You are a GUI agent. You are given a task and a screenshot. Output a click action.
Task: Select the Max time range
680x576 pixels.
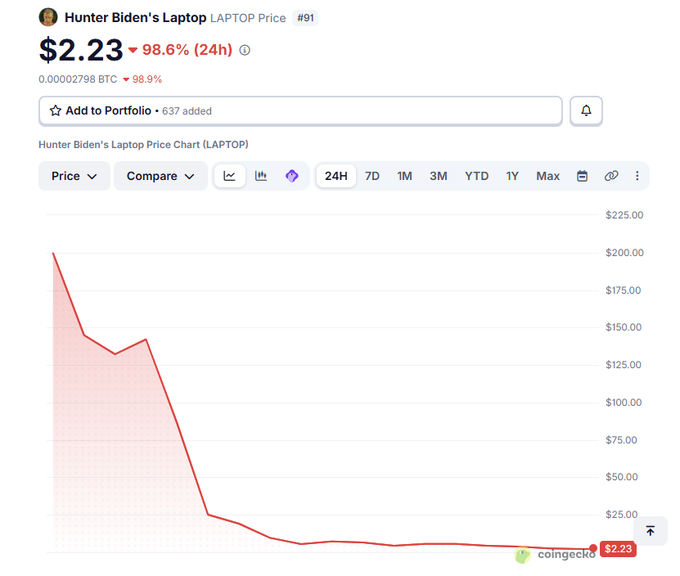click(x=548, y=176)
